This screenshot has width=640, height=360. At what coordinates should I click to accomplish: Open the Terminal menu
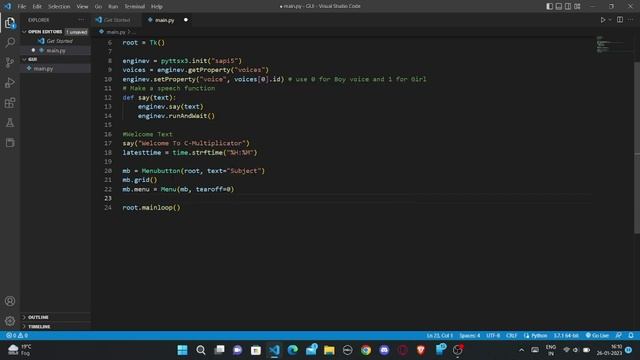pos(135,6)
